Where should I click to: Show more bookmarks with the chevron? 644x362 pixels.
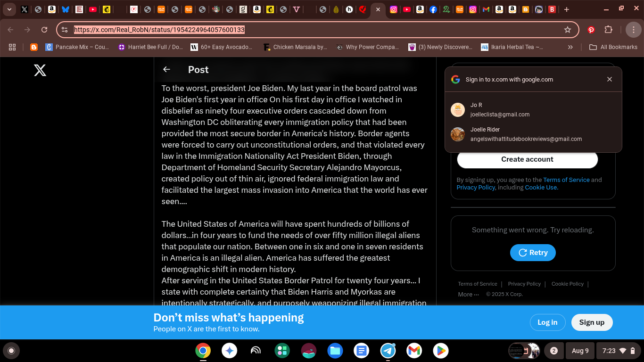(x=570, y=47)
